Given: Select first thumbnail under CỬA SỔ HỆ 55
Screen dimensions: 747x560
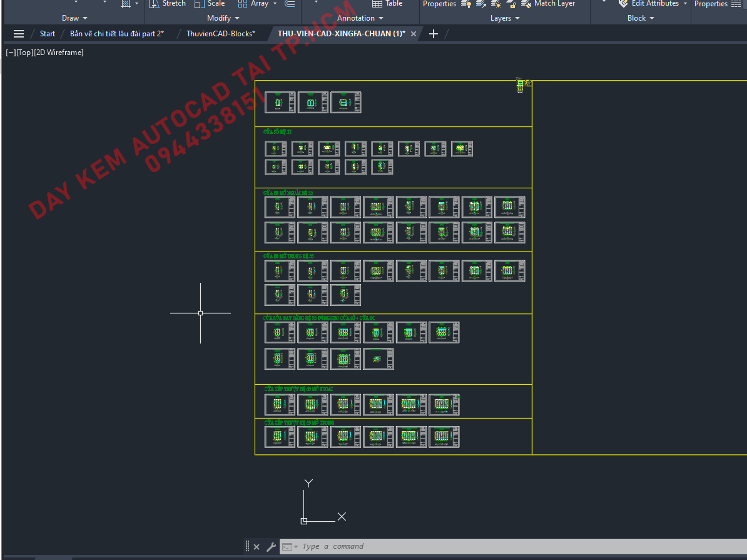Looking at the screenshot, I should pos(276,149).
